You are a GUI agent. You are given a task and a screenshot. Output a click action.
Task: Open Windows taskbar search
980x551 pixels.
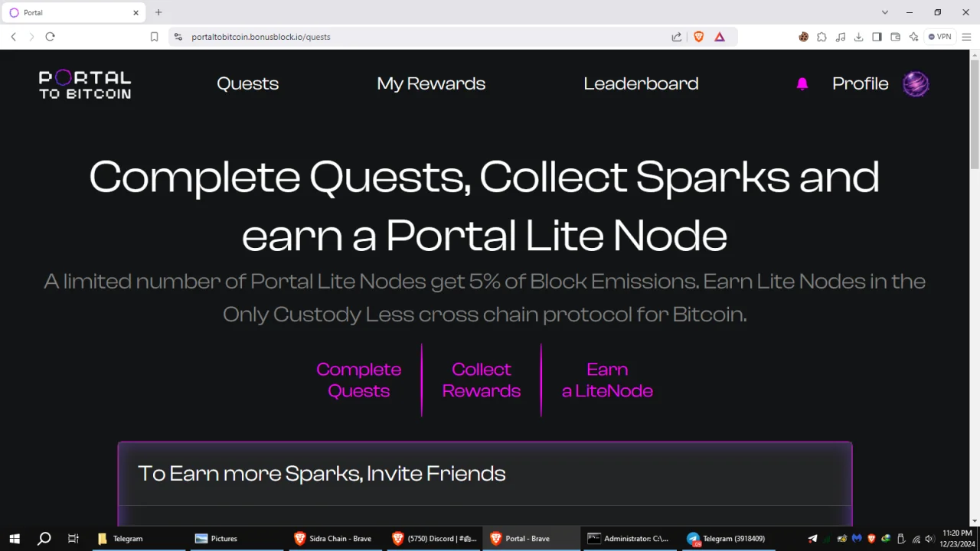pyautogui.click(x=44, y=539)
